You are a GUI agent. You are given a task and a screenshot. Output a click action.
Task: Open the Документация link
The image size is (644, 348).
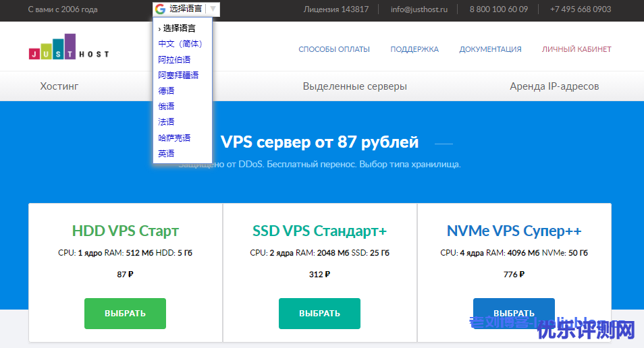click(490, 49)
